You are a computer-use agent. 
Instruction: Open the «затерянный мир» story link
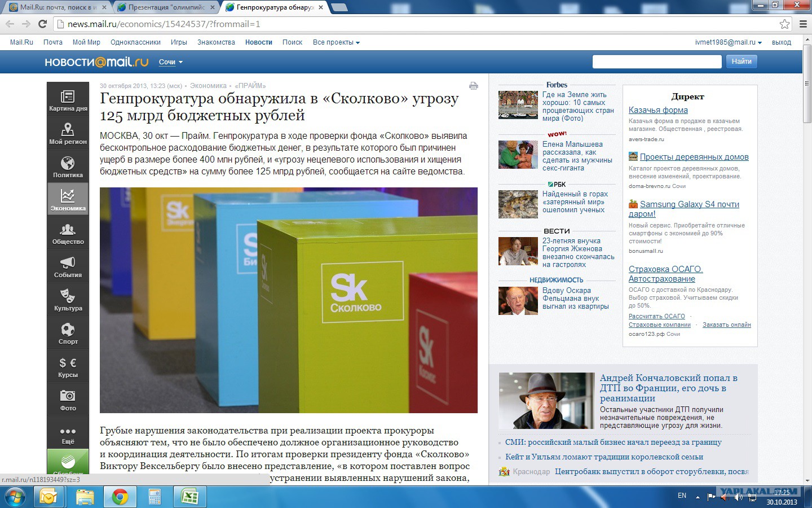[x=575, y=202]
